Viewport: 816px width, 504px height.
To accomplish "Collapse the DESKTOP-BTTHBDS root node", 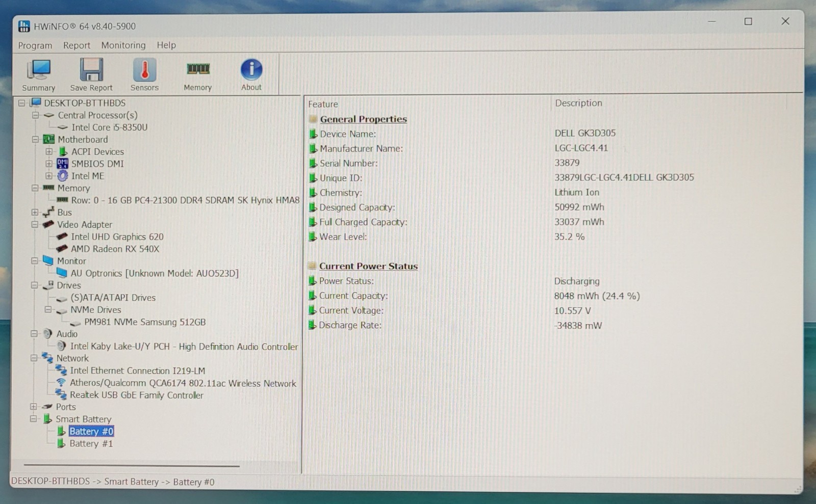I will tap(21, 103).
